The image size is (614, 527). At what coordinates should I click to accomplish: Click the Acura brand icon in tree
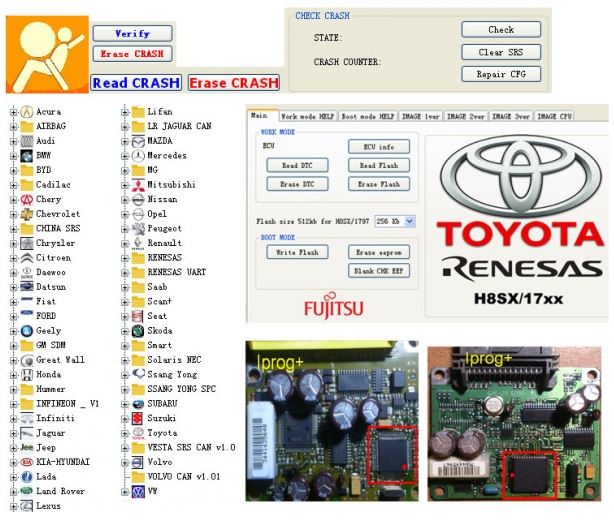28,112
